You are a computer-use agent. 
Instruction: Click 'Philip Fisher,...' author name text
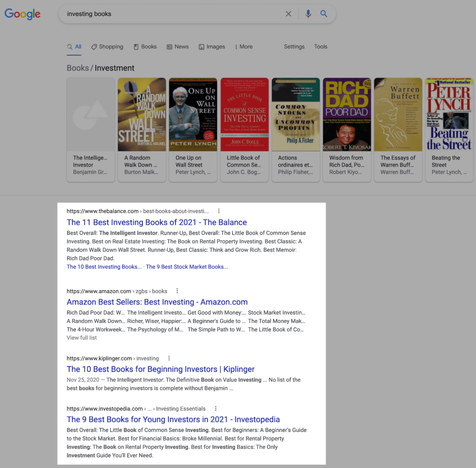(x=295, y=172)
